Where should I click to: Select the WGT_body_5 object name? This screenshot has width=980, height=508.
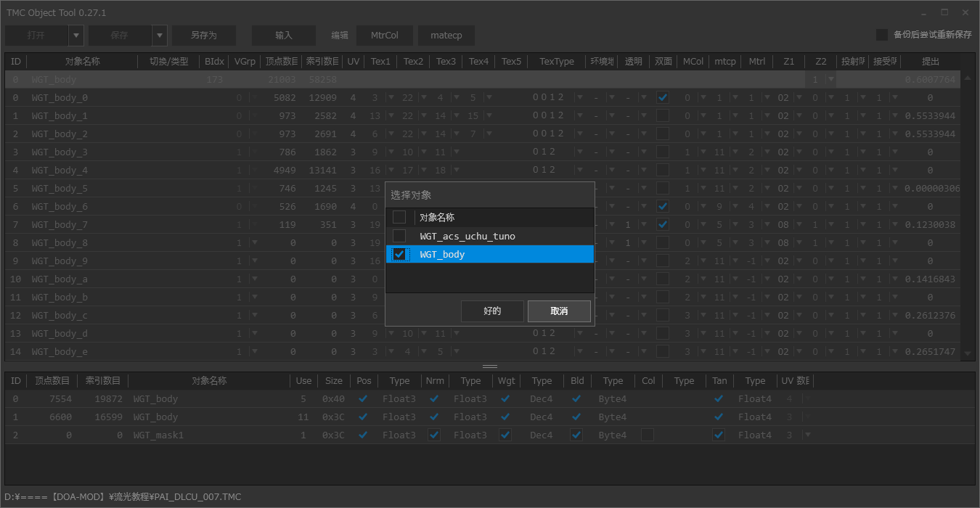coord(60,188)
